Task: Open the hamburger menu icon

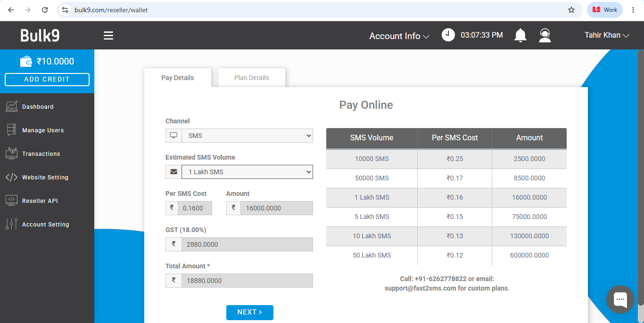Action: [108, 36]
